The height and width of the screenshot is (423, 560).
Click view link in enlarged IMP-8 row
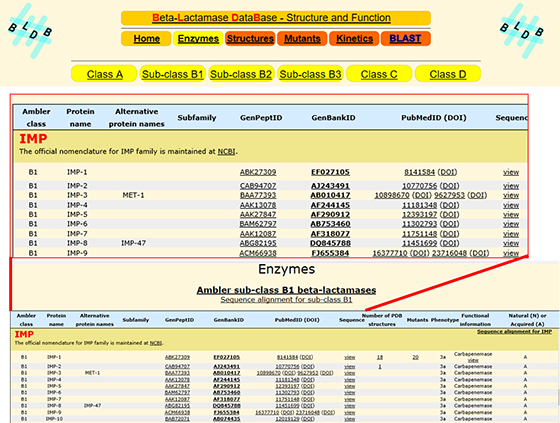511,243
